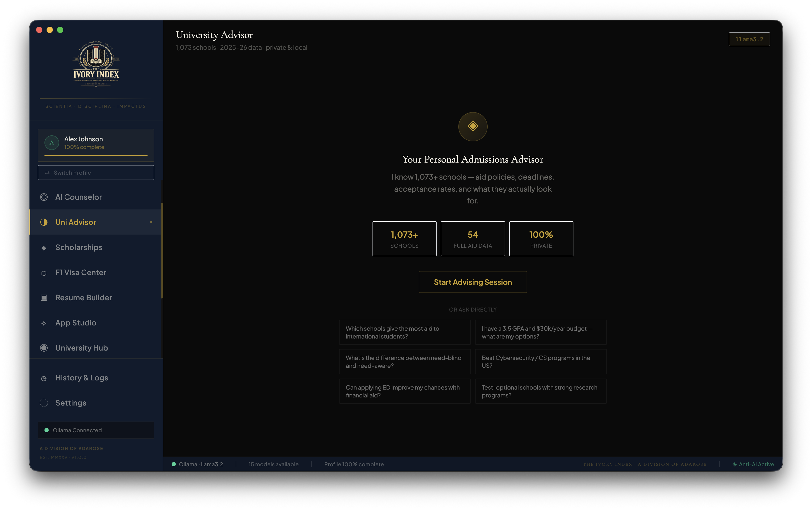This screenshot has width=812, height=510.
Task: Click 'SCIENTIA · DISCIPLINA · IMPACTUS' motto
Action: [x=96, y=106]
